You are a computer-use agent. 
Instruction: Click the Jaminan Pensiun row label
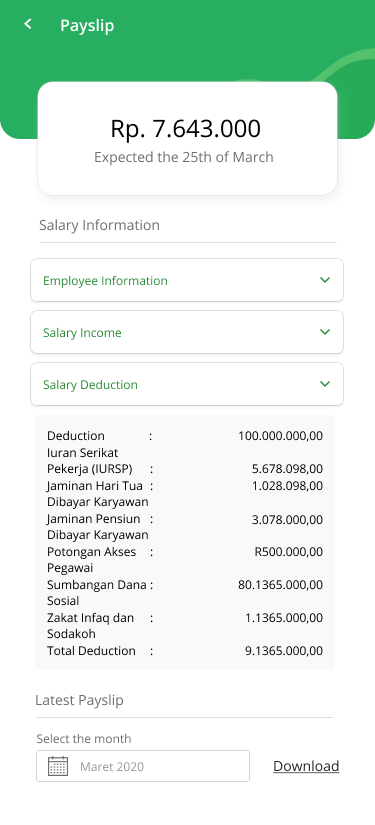tap(98, 527)
